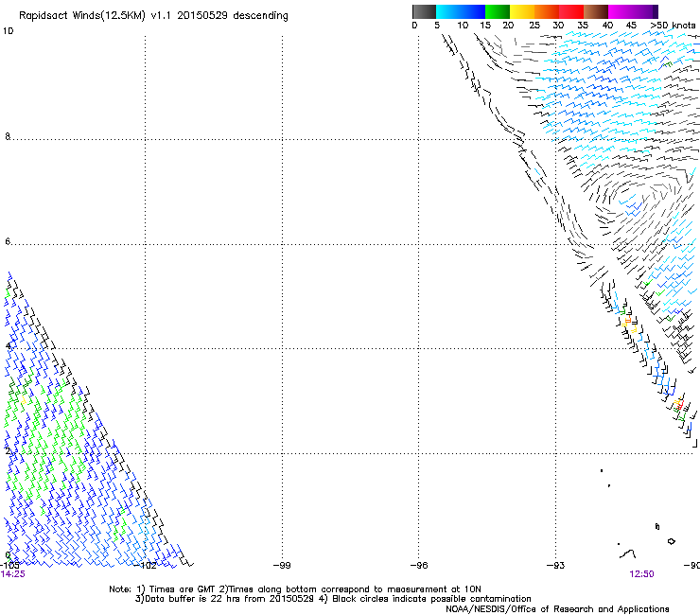Click the longitude label -93
This screenshot has height=615, width=700.
[555, 566]
